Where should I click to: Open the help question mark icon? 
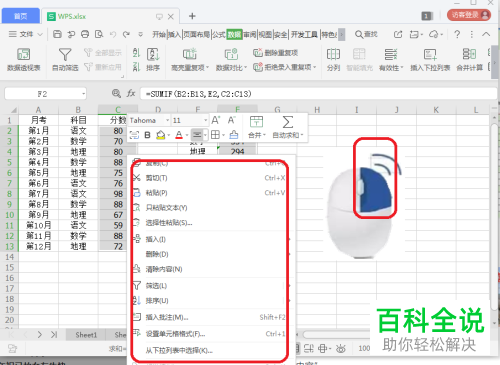pos(457,34)
